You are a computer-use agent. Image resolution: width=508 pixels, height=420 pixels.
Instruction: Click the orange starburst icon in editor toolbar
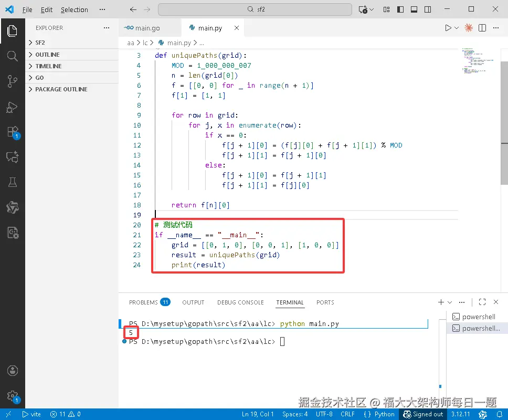469,28
